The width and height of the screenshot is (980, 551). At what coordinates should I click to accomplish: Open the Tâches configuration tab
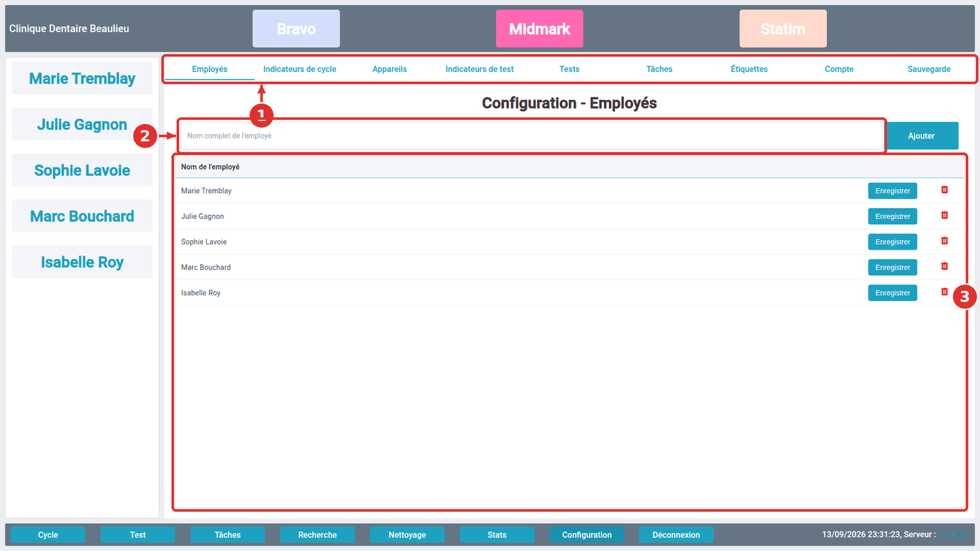pos(659,69)
